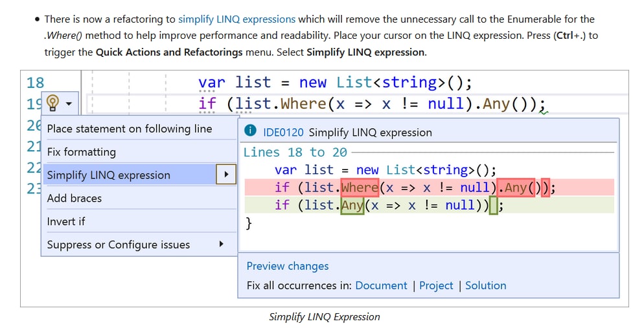Viewport: 644px width, 328px height.
Task: Click 'Simplify LINQ expression' preview title text
Action: [x=370, y=133]
